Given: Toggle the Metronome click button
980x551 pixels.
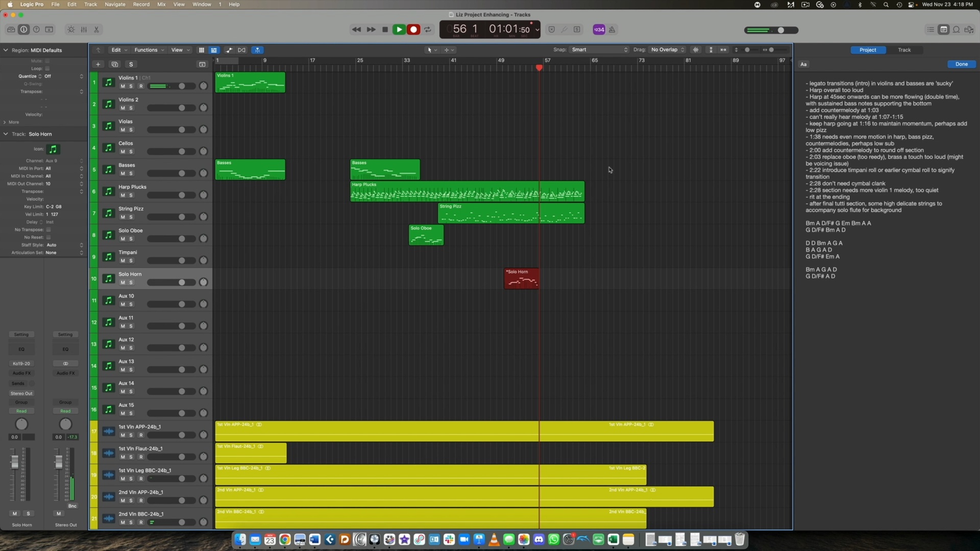Looking at the screenshot, I should (612, 30).
